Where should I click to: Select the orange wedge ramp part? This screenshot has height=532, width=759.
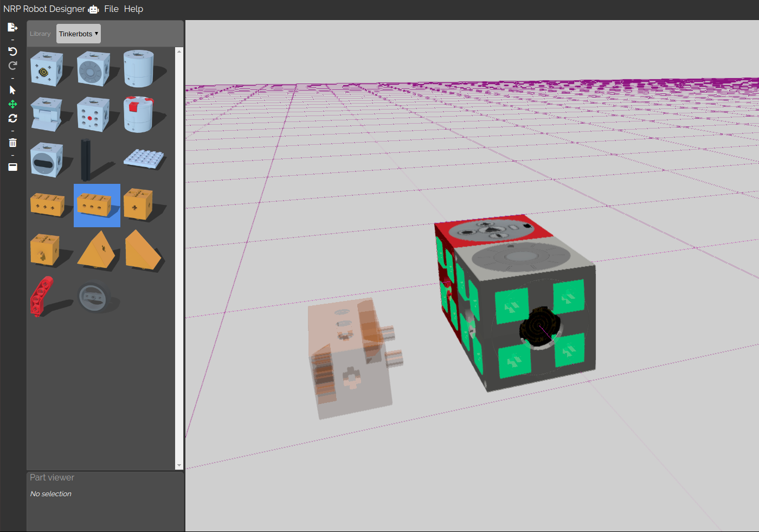coord(144,250)
